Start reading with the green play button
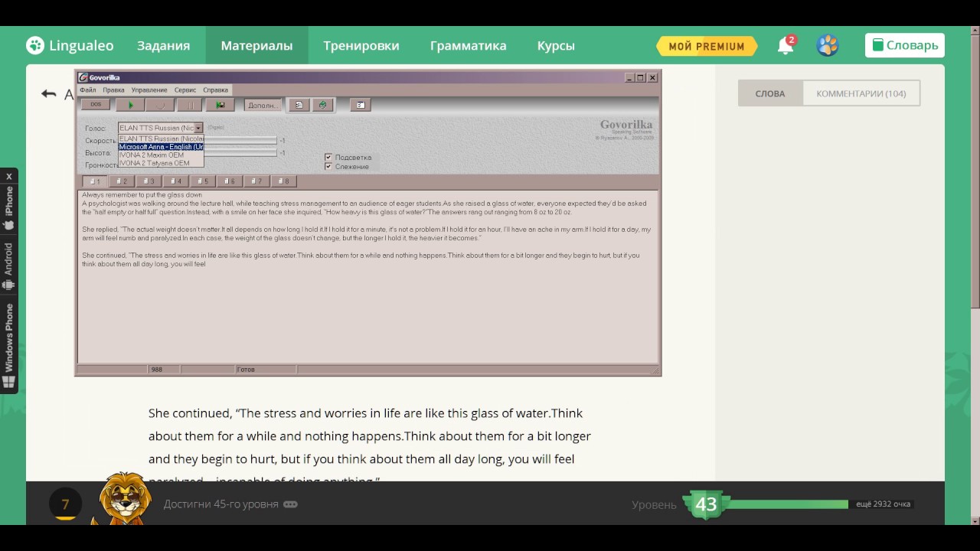980x551 pixels. click(x=130, y=105)
